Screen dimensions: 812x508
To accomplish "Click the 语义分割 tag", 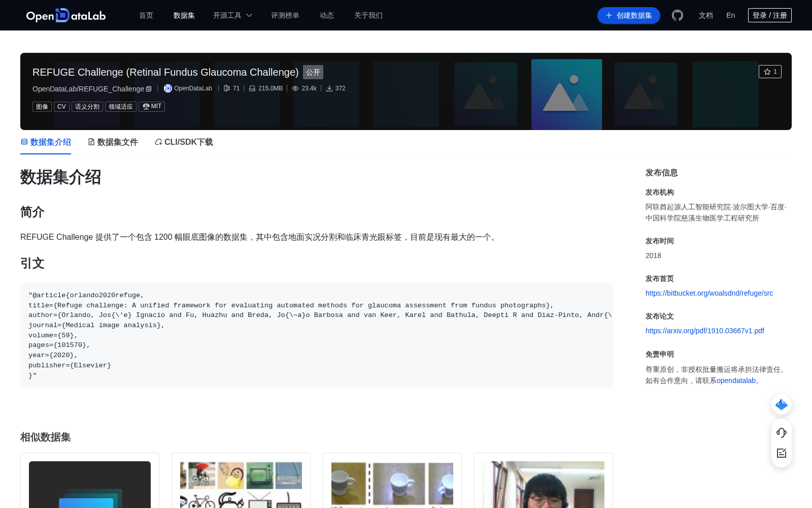I will tap(87, 107).
